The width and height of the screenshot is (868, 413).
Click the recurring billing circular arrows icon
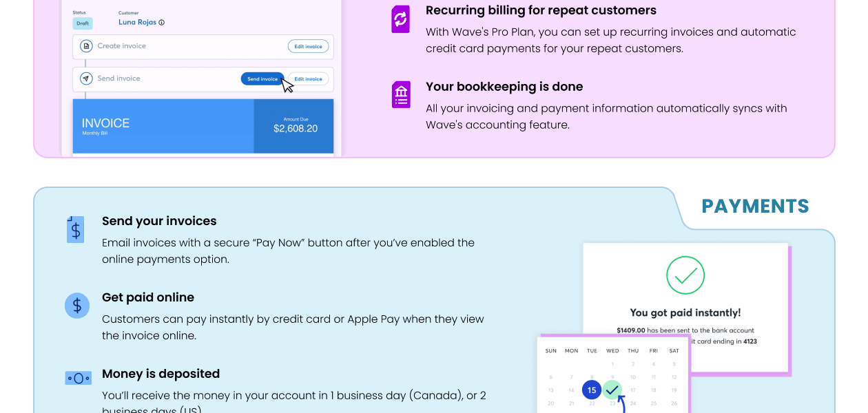tap(400, 19)
